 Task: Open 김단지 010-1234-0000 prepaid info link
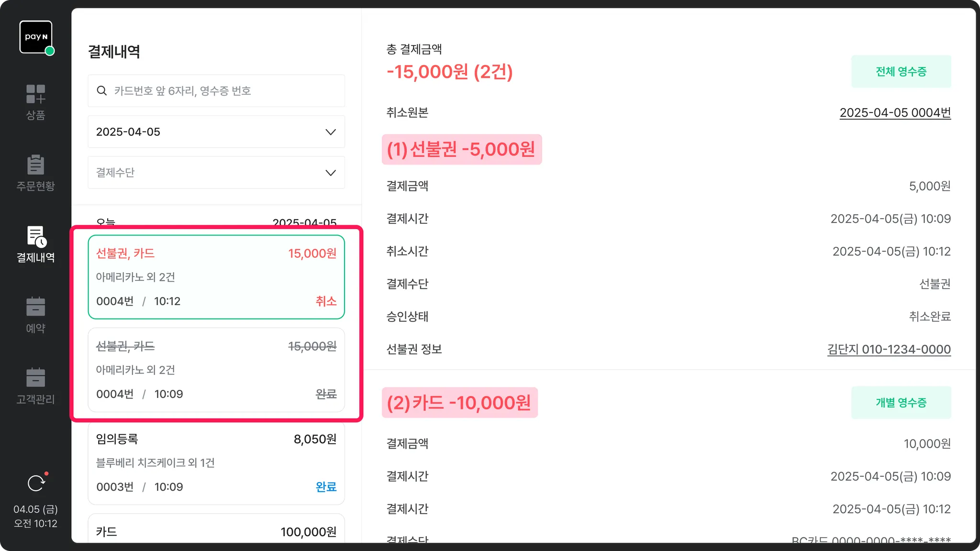coord(889,350)
